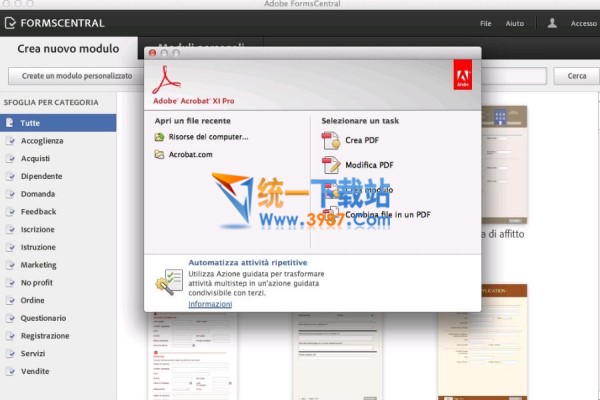The width and height of the screenshot is (600, 400).
Task: Click the Feedback category icon
Action: 10,212
